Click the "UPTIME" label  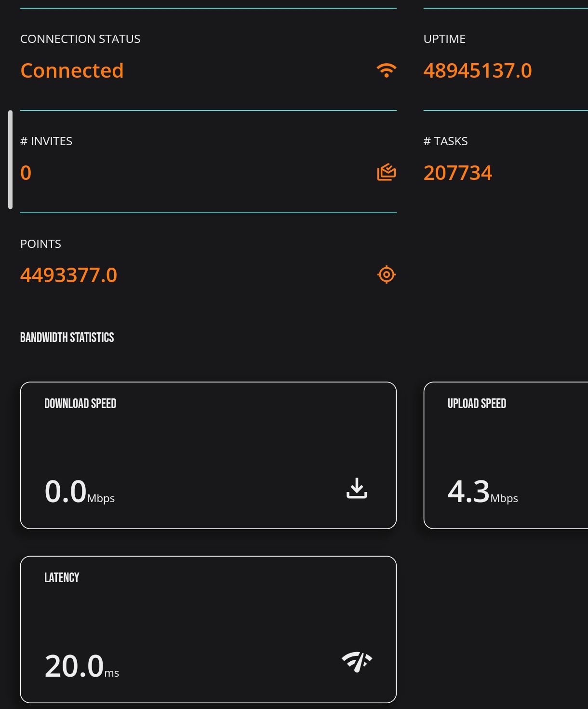point(444,39)
